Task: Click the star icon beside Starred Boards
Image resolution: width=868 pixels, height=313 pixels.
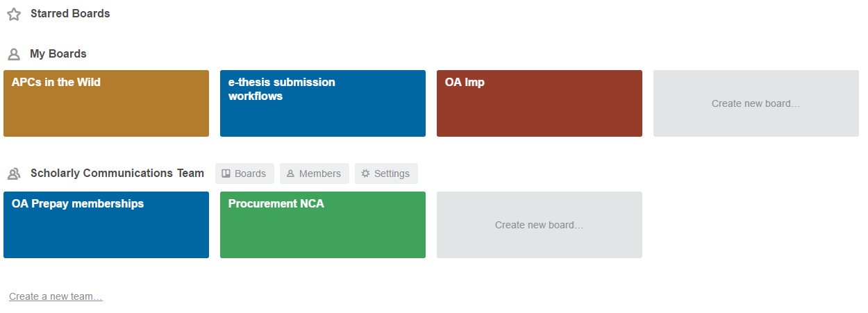Action: 14,14
